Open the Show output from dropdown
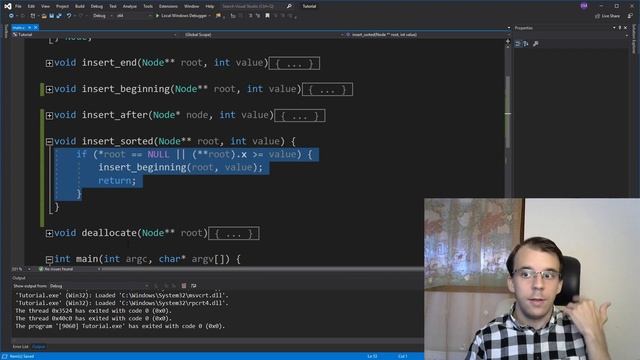This screenshot has width=640, height=360. (99, 286)
